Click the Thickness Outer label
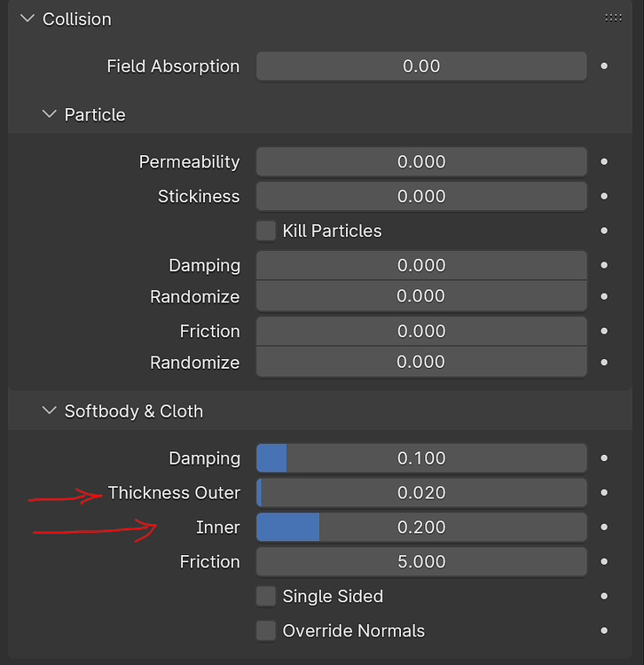This screenshot has height=665, width=644. [174, 493]
